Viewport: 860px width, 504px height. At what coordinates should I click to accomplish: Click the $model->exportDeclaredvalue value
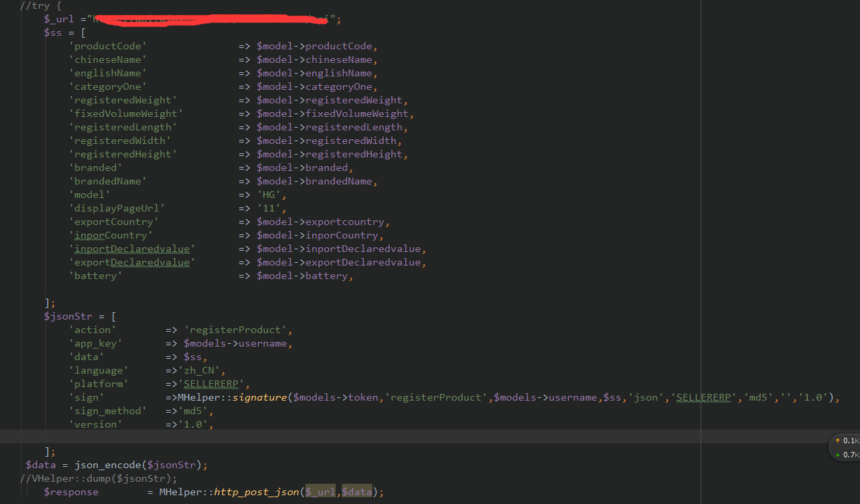[338, 262]
